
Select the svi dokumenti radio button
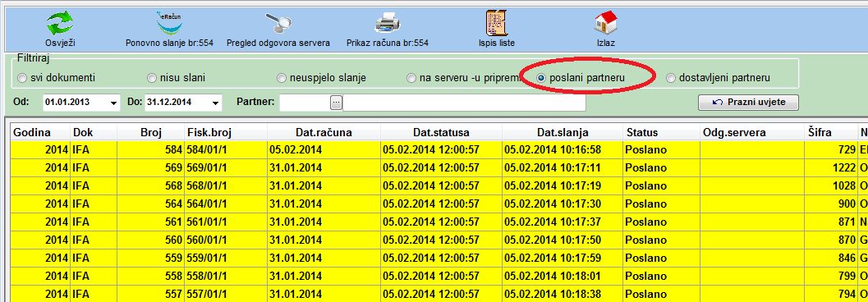(22, 79)
